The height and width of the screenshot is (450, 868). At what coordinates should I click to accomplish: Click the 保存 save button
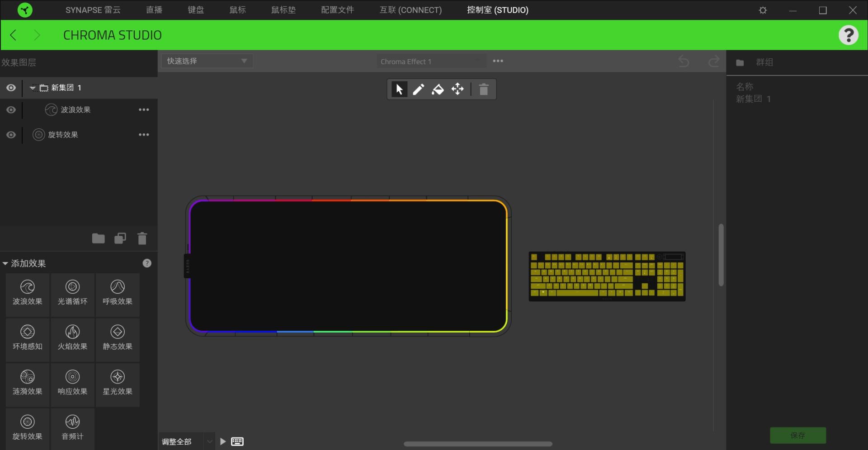pos(798,435)
